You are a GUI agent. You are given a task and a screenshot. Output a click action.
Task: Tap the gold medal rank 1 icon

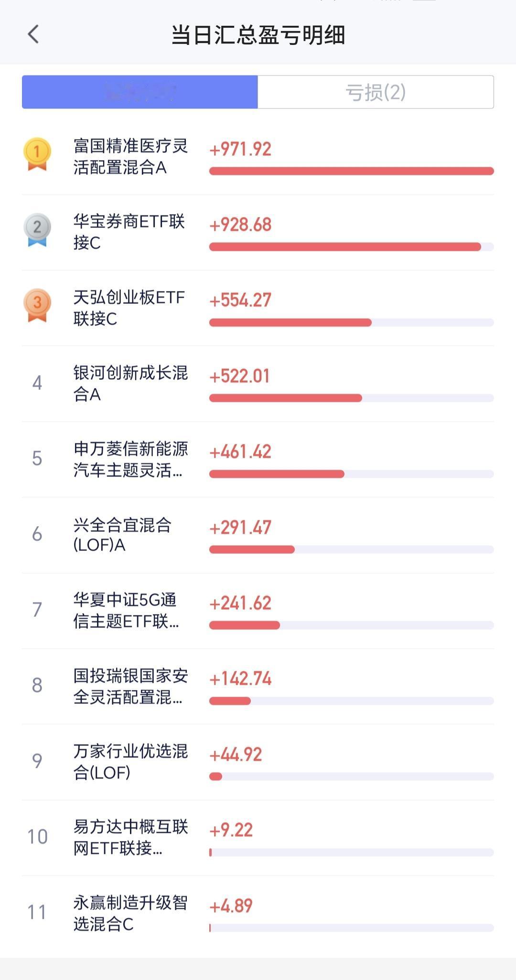click(37, 154)
